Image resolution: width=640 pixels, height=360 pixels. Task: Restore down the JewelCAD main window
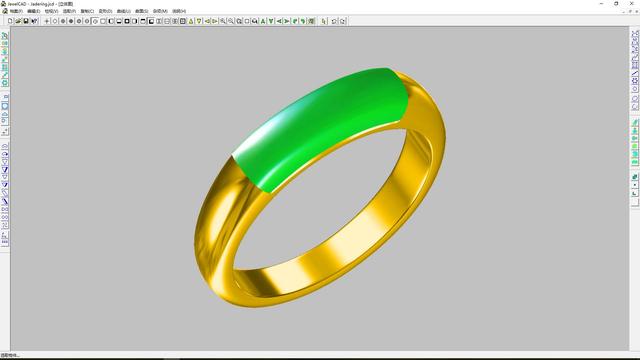coord(616,4)
